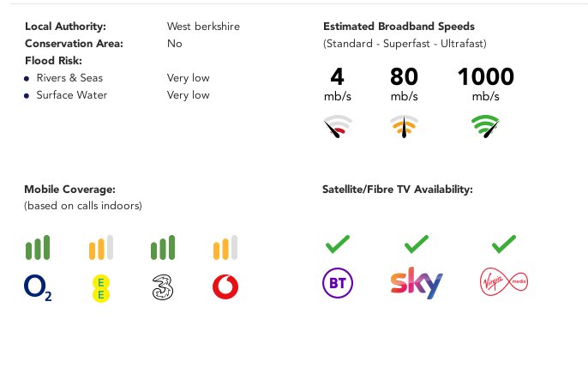Click the Sky logo
This screenshot has height=374, width=588.
click(417, 283)
